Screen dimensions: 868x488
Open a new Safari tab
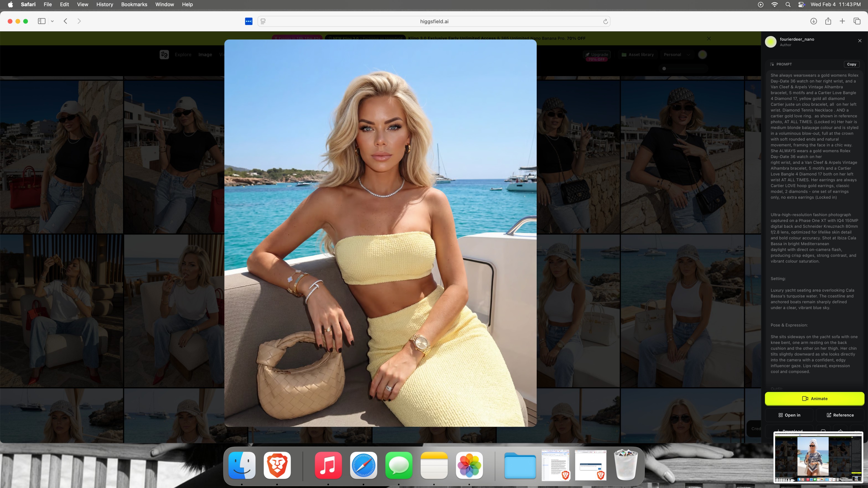point(842,21)
